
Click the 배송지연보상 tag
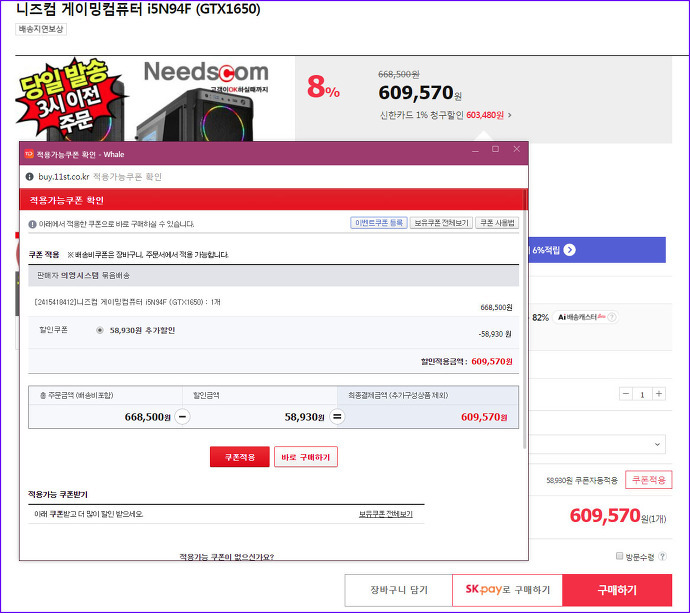pyautogui.click(x=41, y=29)
